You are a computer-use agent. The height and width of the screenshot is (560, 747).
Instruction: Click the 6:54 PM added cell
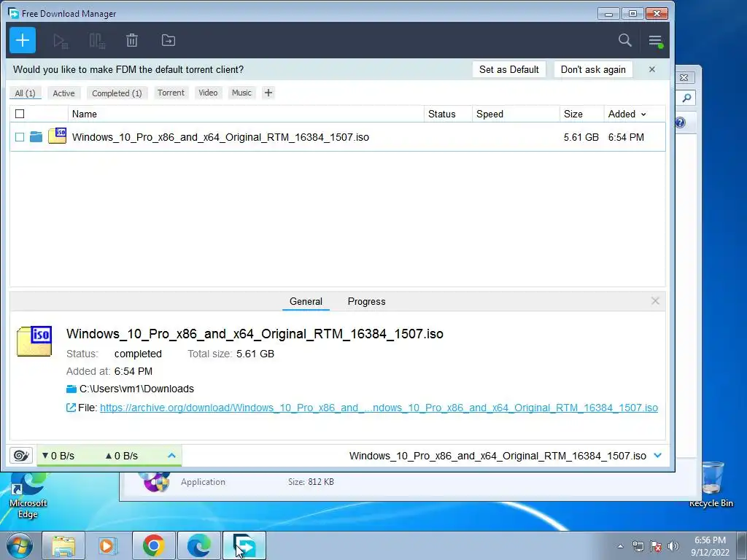(x=626, y=137)
